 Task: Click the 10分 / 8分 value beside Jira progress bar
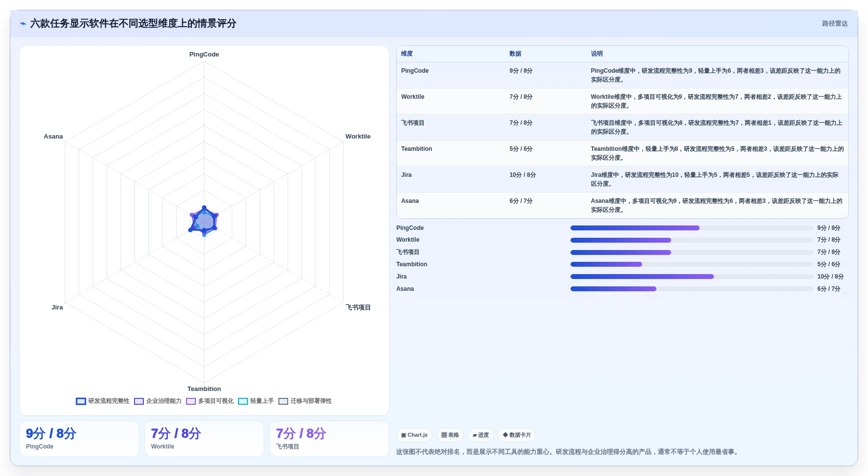tap(830, 277)
